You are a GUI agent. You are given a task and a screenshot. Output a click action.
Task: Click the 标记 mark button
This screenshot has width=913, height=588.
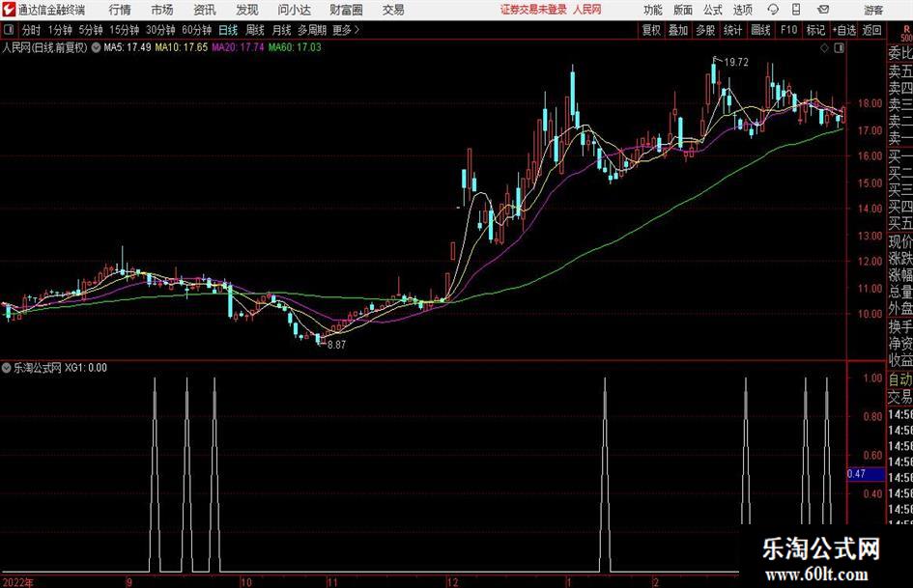coord(815,30)
